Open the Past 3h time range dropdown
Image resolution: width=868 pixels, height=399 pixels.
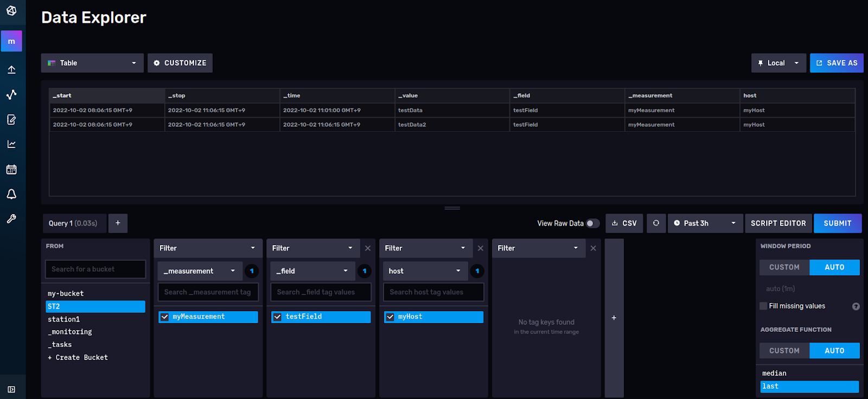(x=705, y=223)
